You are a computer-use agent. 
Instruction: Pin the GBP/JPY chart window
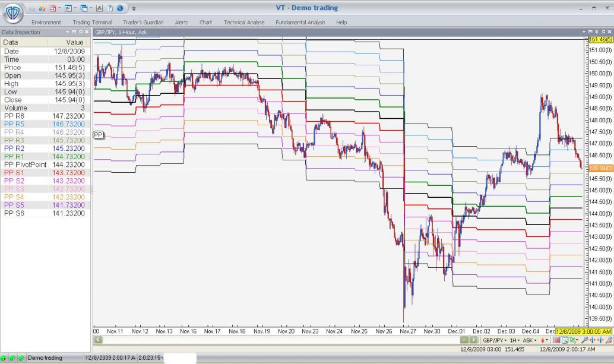[597, 31]
